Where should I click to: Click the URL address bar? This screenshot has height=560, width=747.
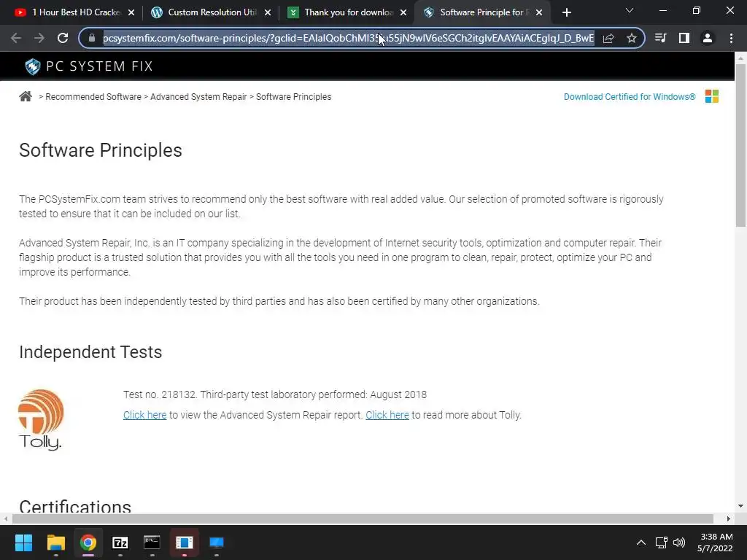348,38
